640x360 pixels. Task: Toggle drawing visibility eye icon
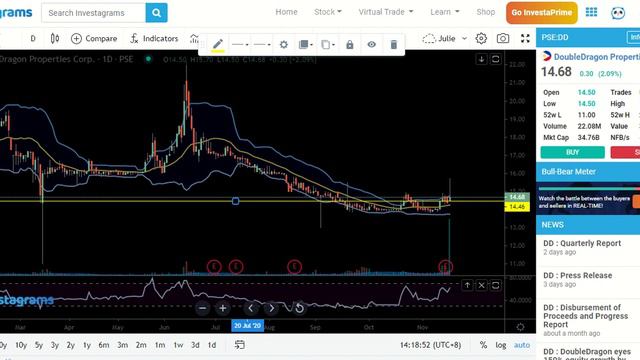(x=371, y=44)
